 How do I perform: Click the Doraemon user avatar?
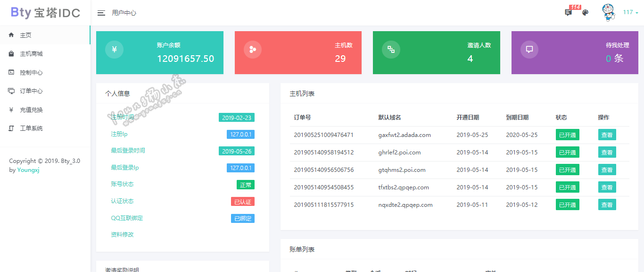[609, 13]
